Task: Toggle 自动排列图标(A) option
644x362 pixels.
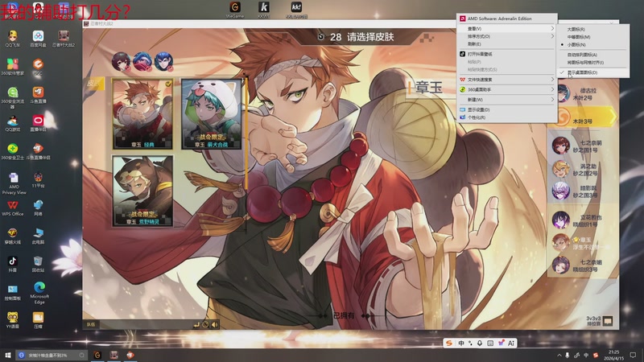Action: coord(592,55)
